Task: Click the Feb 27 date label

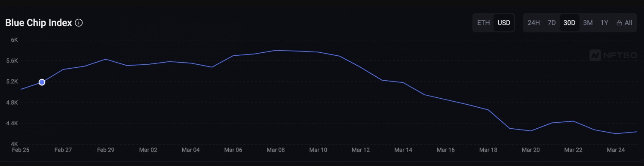Action: click(63, 150)
